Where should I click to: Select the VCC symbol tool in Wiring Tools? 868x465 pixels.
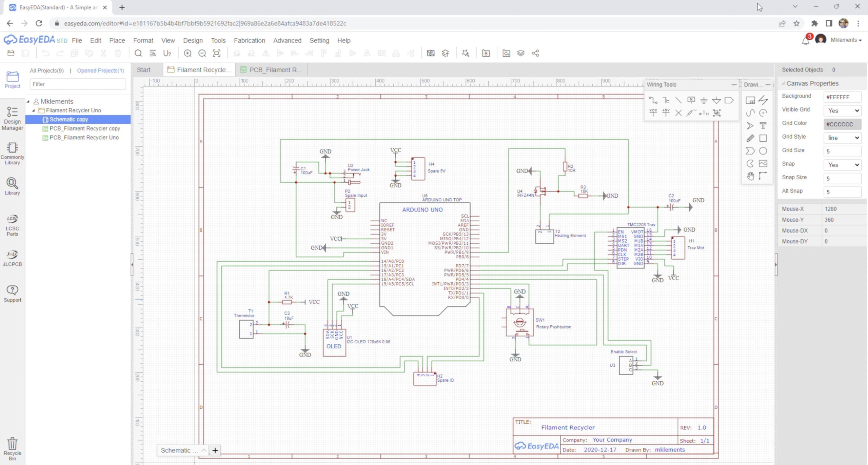click(x=653, y=113)
